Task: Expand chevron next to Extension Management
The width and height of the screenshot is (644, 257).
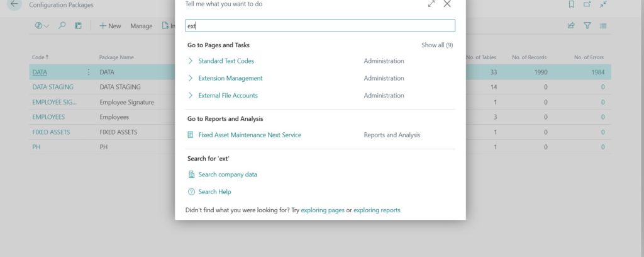Action: click(x=190, y=78)
